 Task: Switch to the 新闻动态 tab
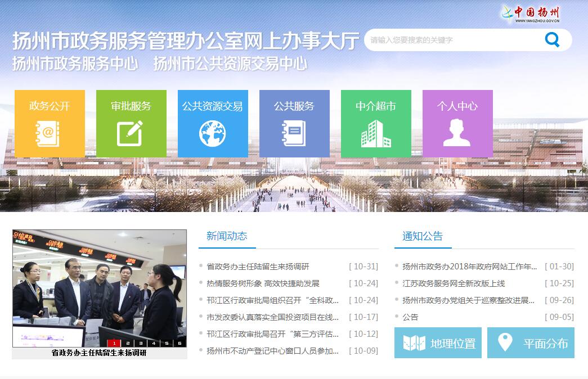point(227,236)
